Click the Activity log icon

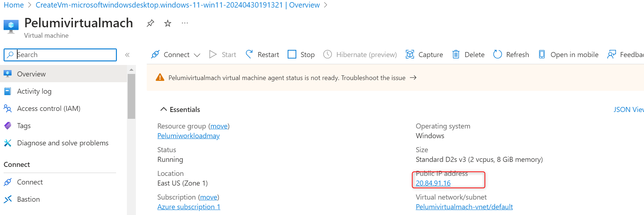(8, 91)
